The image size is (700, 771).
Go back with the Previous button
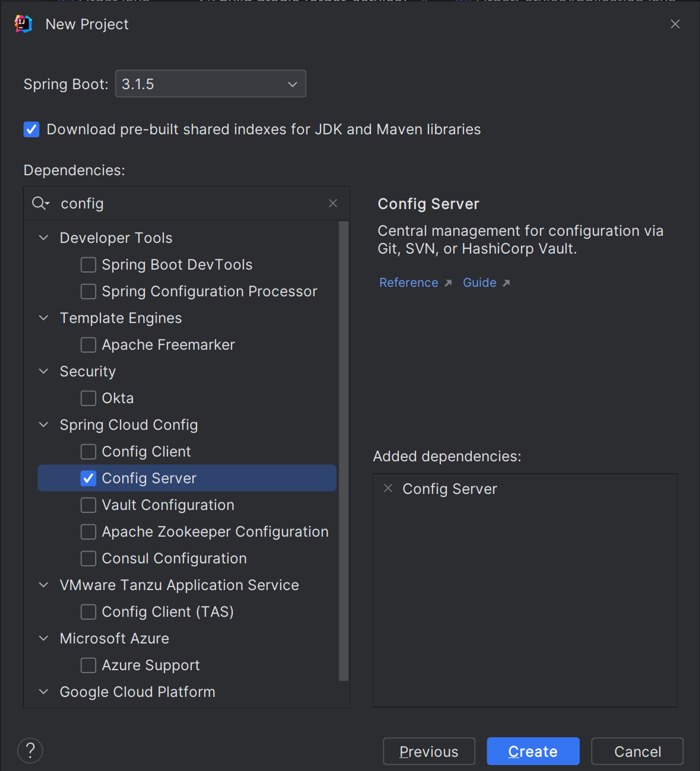[429, 751]
